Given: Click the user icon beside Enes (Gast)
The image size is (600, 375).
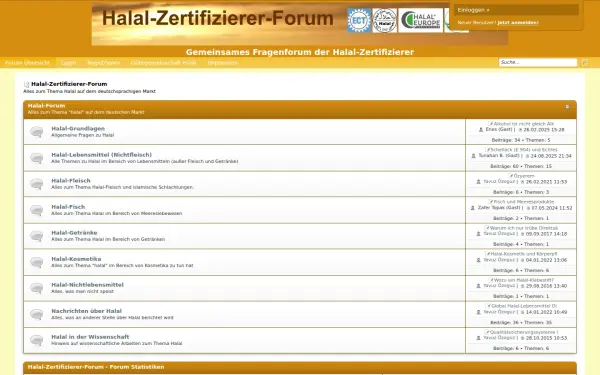Looking at the screenshot, I should click(481, 130).
